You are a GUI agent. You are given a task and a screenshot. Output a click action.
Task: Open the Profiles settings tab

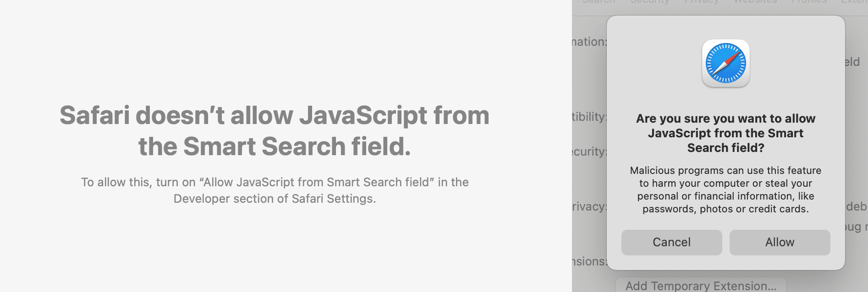point(809,2)
